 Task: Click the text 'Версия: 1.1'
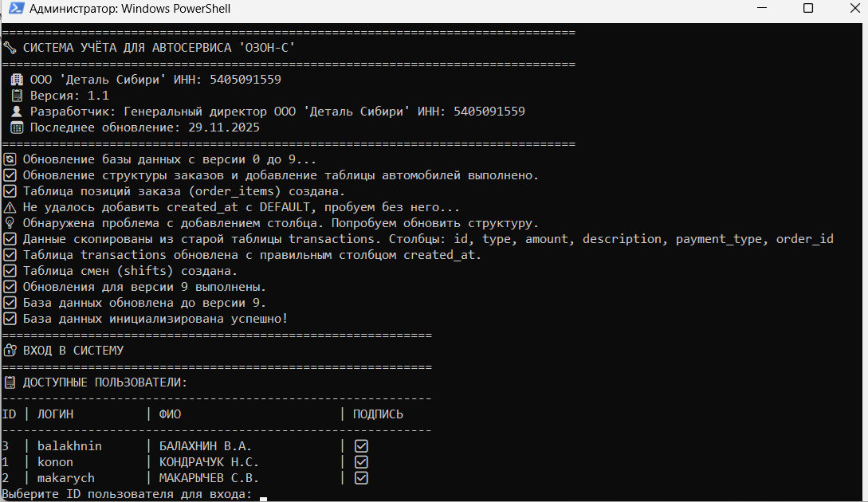pos(69,96)
